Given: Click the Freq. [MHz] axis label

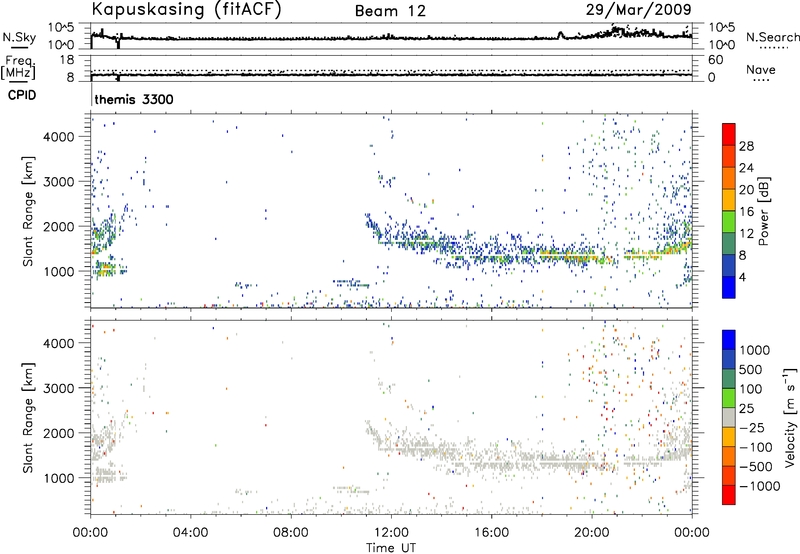Looking at the screenshot, I should (18, 67).
